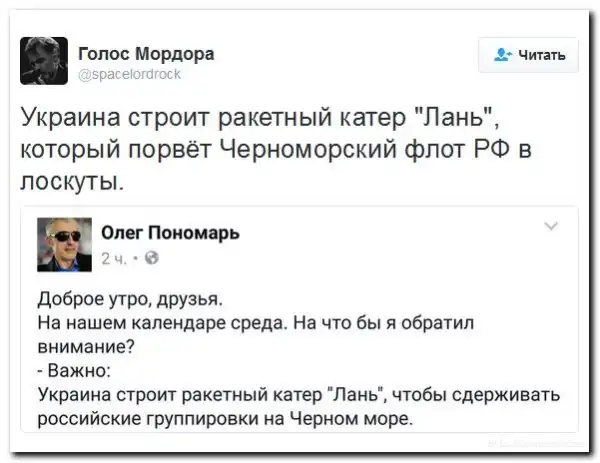Open the Голос Мордора display name

[x=145, y=52]
